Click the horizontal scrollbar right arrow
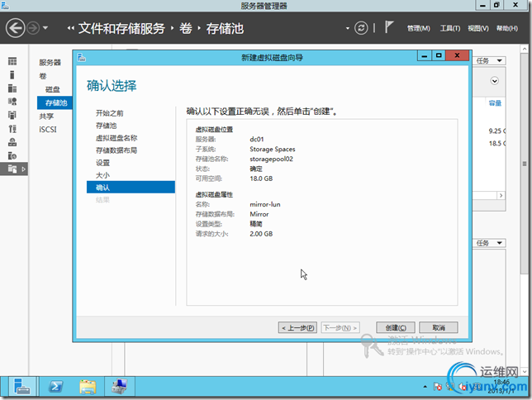 point(501,195)
